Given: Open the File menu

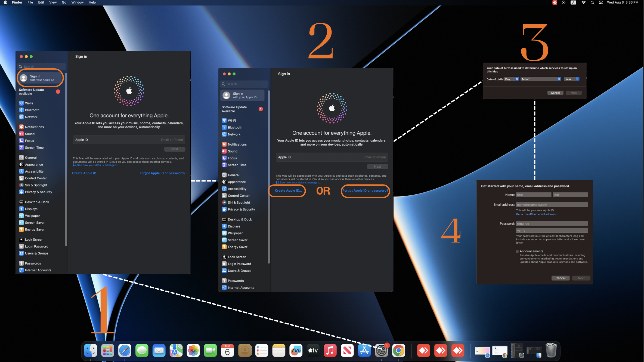Looking at the screenshot, I should (x=30, y=2).
